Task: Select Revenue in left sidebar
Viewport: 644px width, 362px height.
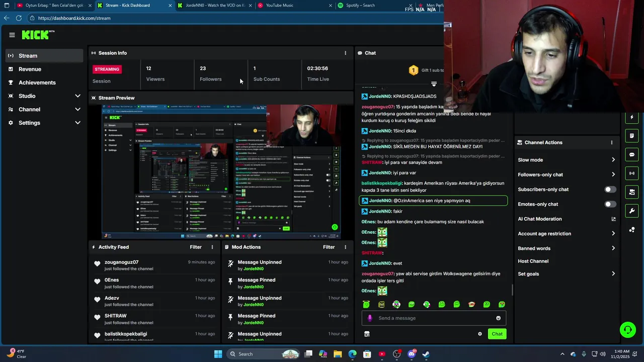Action: tap(44, 69)
